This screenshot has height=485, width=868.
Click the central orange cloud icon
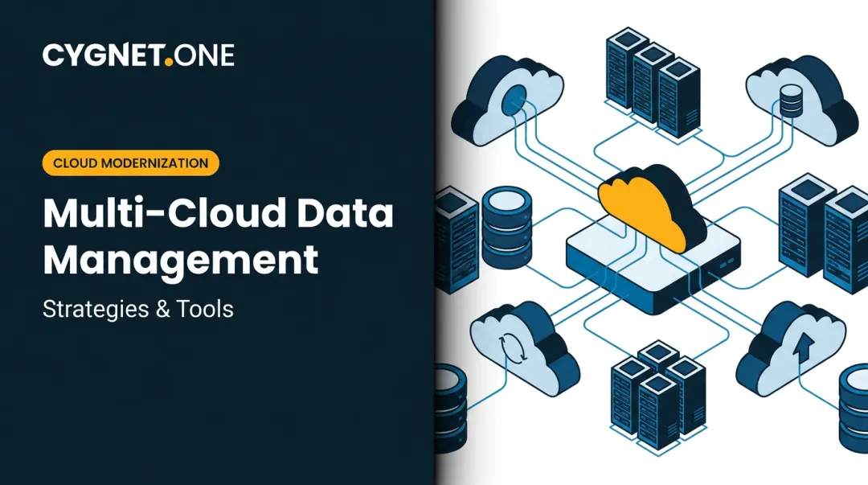click(x=652, y=208)
